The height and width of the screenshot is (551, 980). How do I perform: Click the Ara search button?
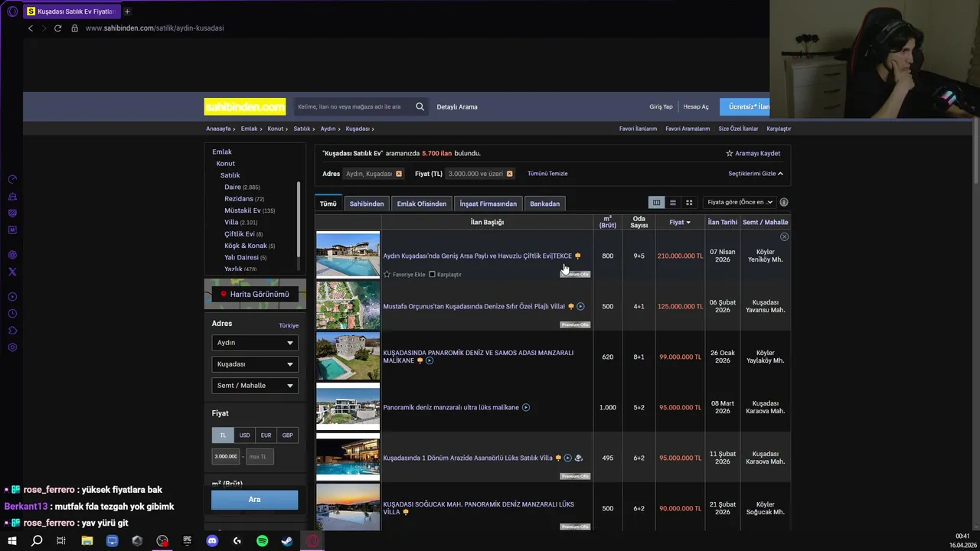coord(254,500)
